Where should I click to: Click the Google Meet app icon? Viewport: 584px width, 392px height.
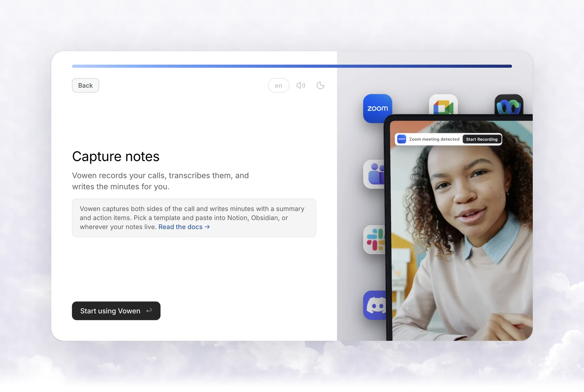pos(443,104)
